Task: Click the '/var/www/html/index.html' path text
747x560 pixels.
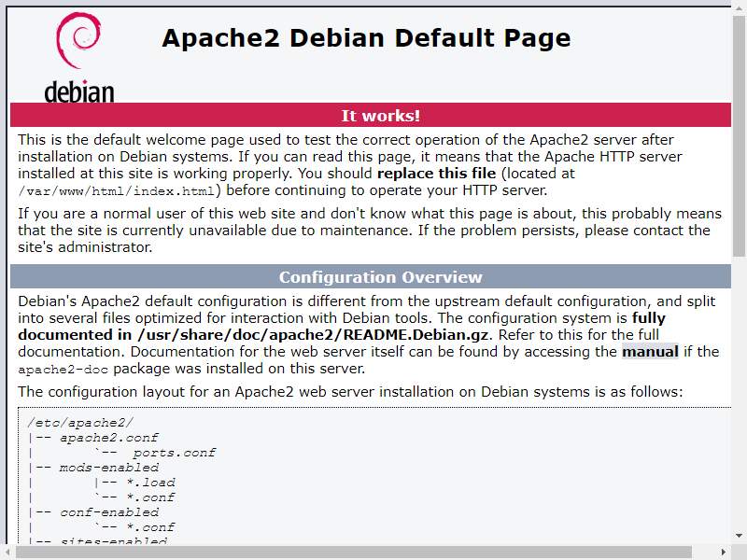Action: pyautogui.click(x=116, y=191)
